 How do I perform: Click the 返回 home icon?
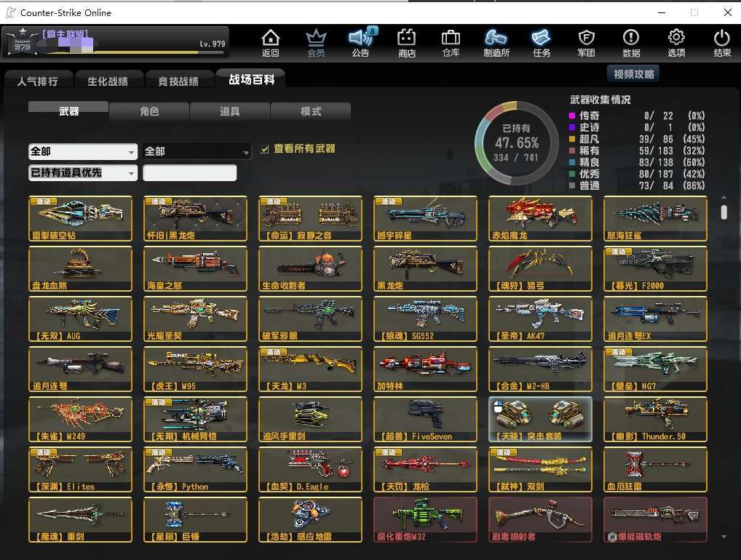click(x=270, y=42)
